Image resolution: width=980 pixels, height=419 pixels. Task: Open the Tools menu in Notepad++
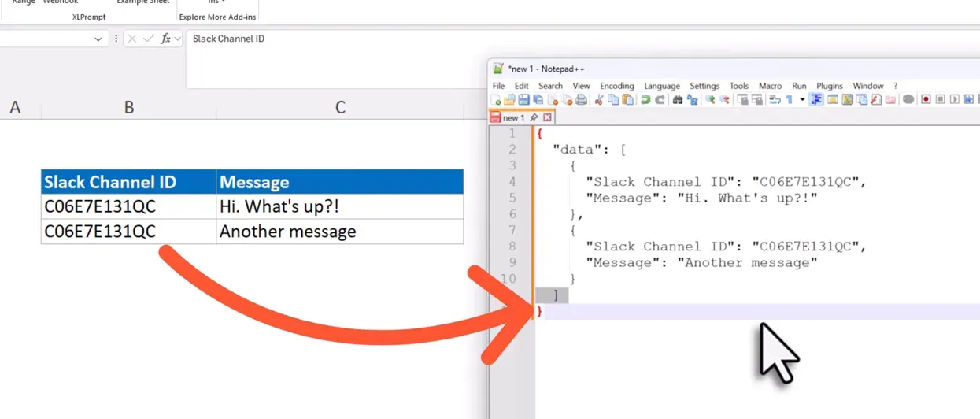(x=739, y=86)
